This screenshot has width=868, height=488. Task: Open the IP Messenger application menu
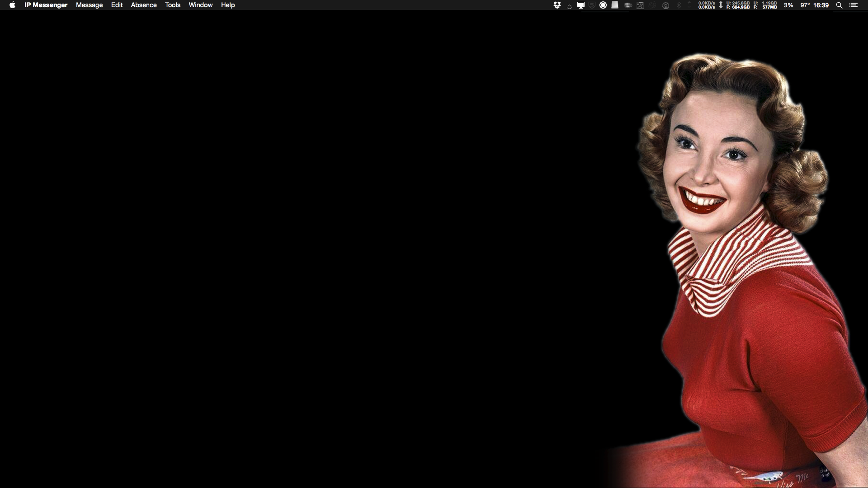(46, 5)
